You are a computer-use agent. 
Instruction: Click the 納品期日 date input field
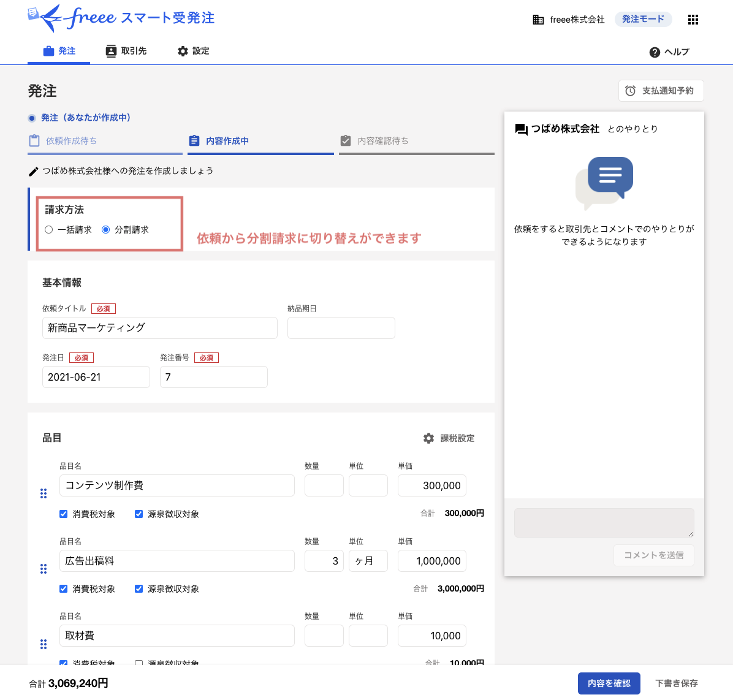(341, 328)
